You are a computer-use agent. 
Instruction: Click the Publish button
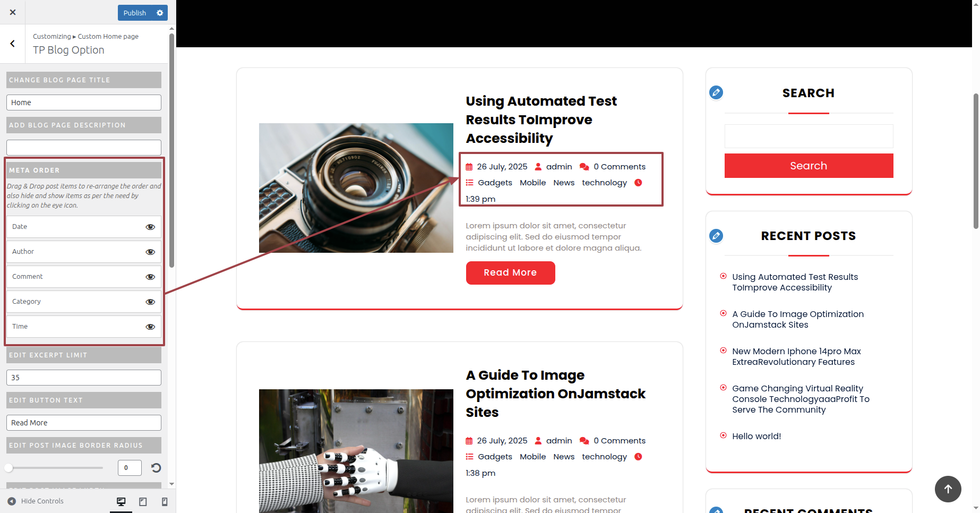tap(135, 13)
